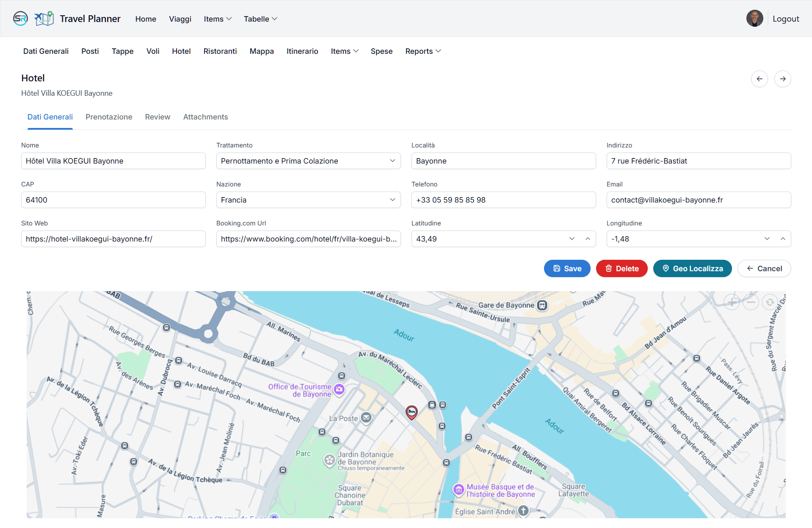This screenshot has height=528, width=812.
Task: Decrease the Longitudine value with down arrow
Action: (767, 239)
